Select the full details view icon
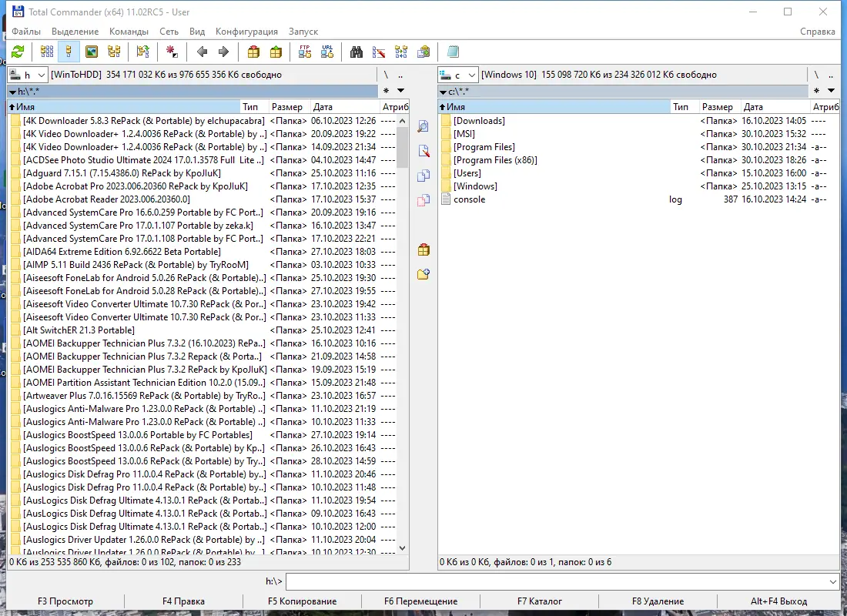847x616 pixels. (x=69, y=52)
